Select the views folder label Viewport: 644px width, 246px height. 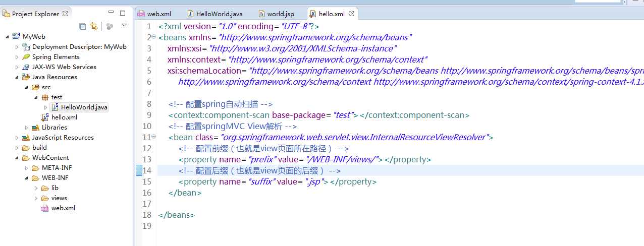coord(59,198)
